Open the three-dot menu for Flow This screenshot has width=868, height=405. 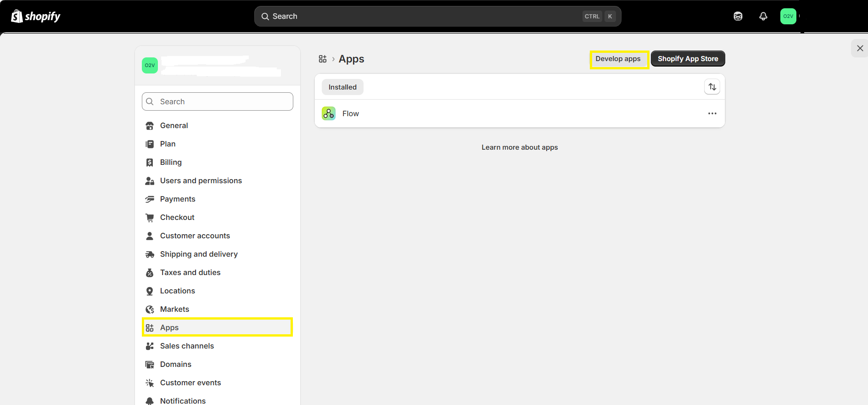712,113
